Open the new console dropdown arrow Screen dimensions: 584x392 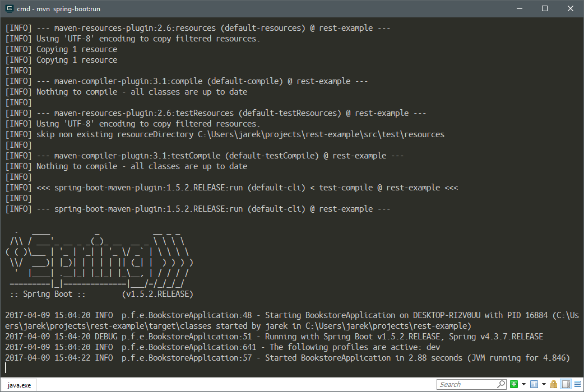tap(523, 384)
